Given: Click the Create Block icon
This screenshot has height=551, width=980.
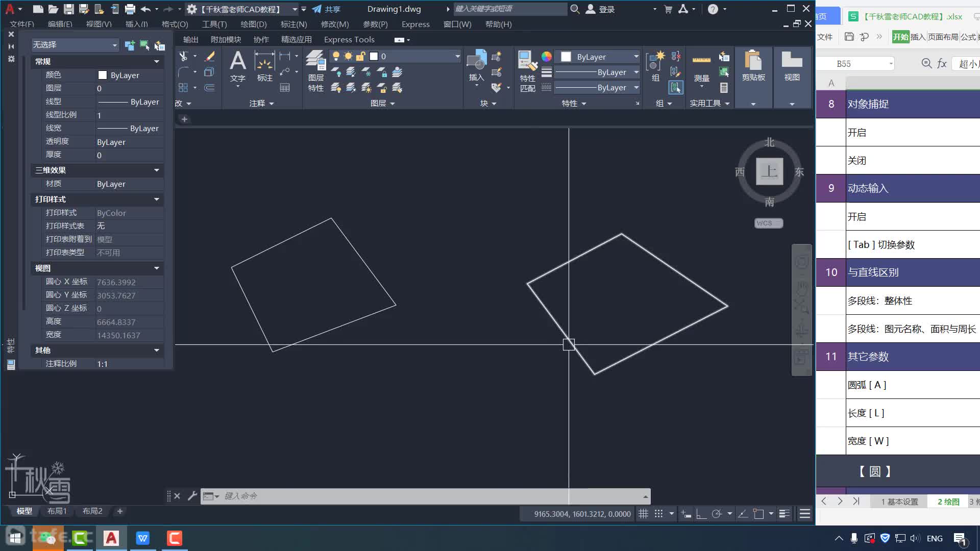Looking at the screenshot, I should (496, 56).
